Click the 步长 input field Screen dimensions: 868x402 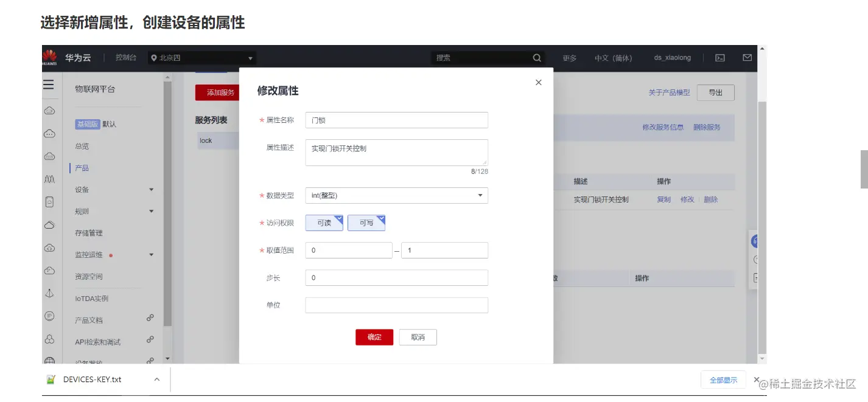397,277
